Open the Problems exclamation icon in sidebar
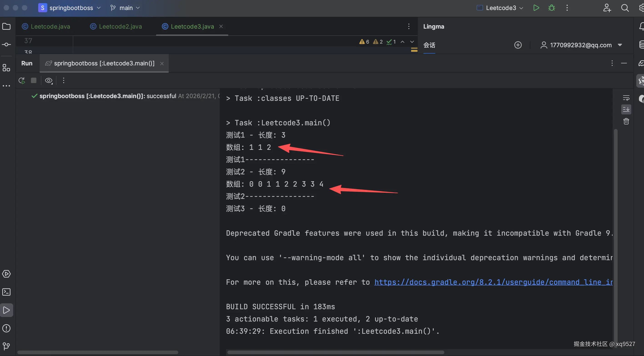Screen dimensions: 644x356 click(6, 328)
